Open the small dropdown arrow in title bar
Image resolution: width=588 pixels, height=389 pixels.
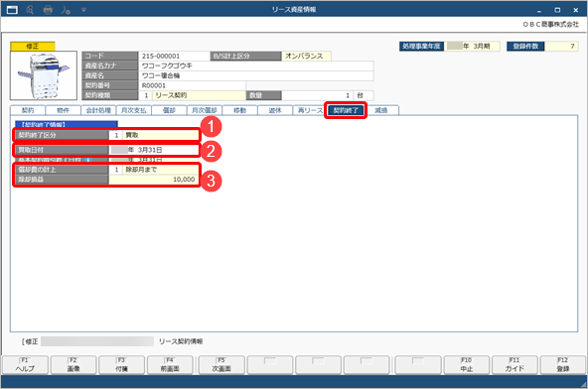[x=83, y=10]
